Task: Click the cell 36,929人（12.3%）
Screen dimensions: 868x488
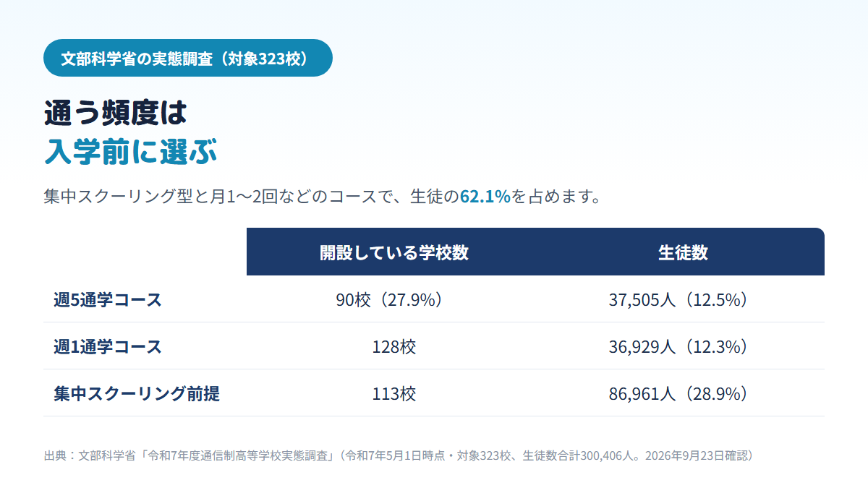Action: click(x=683, y=347)
